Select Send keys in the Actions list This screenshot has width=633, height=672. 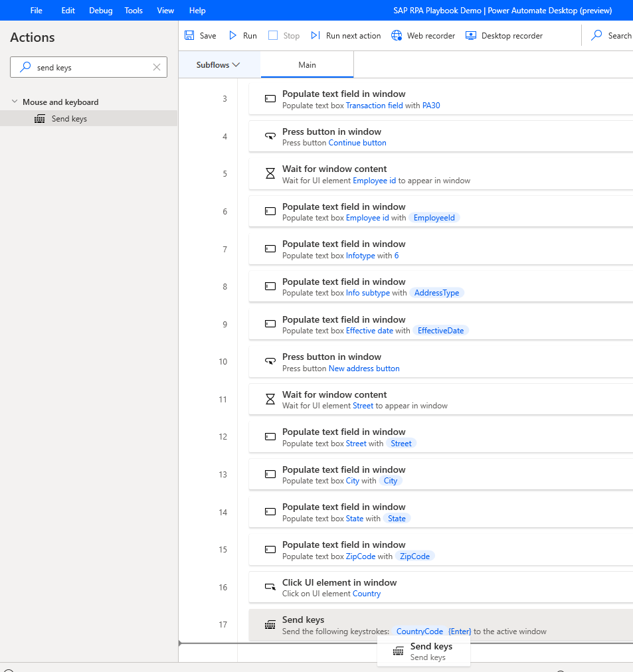[x=89, y=119]
